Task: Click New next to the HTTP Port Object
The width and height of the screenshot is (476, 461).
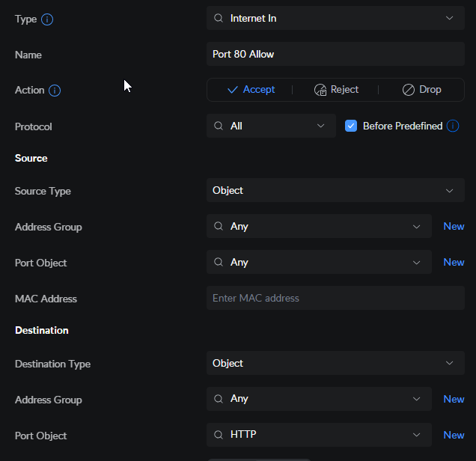Action: click(454, 436)
